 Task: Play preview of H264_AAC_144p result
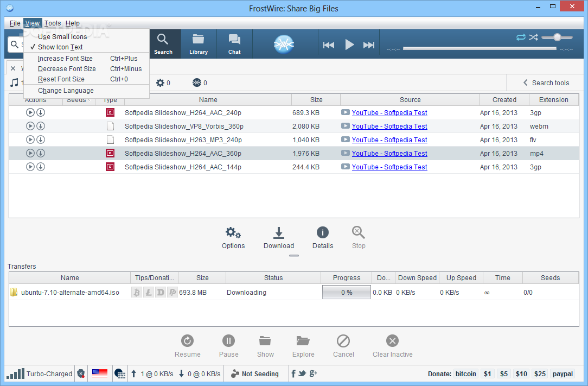pos(30,166)
